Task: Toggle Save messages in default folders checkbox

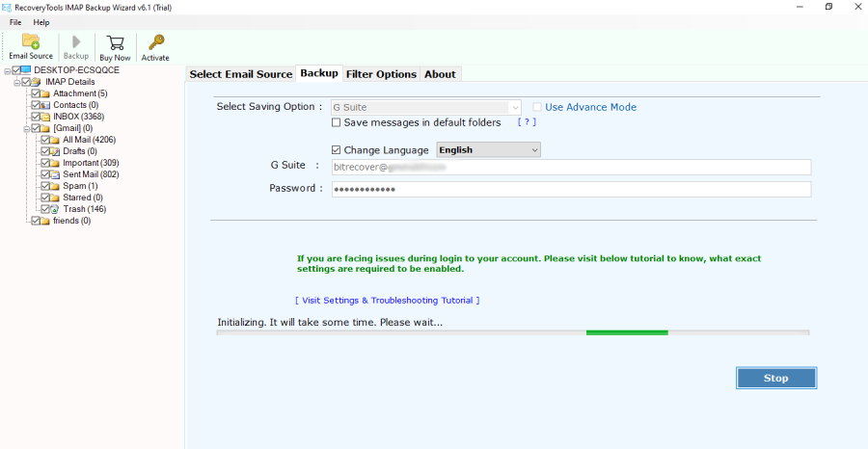Action: [x=336, y=123]
